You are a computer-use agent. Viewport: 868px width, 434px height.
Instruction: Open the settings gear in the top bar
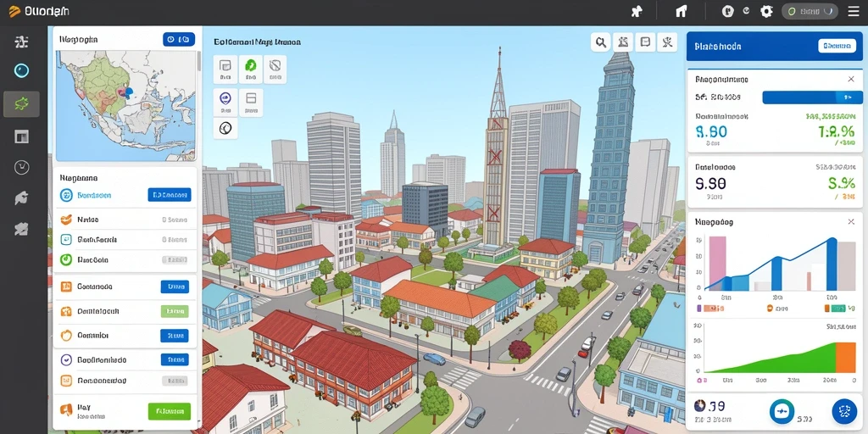766,11
